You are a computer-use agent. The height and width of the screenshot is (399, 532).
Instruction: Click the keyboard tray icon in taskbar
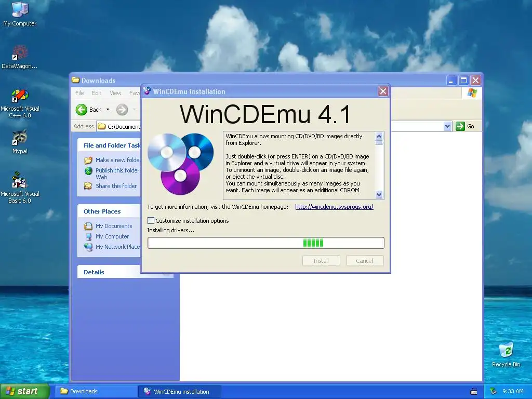pos(474,392)
